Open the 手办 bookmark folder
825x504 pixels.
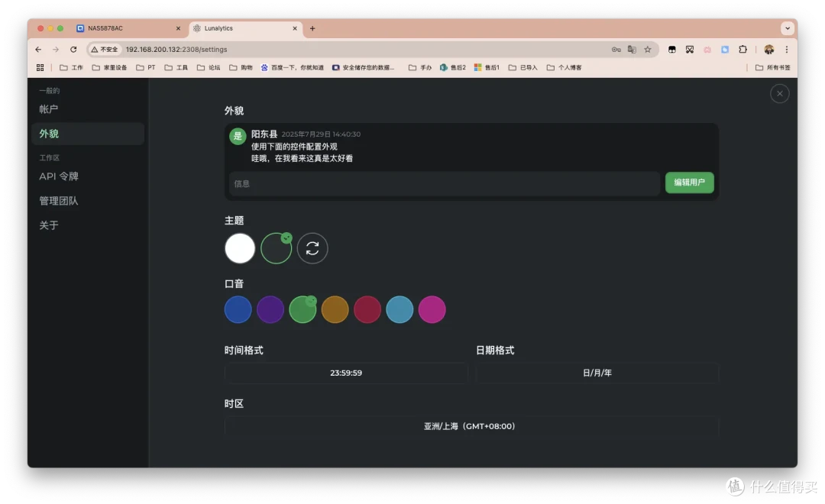point(420,67)
